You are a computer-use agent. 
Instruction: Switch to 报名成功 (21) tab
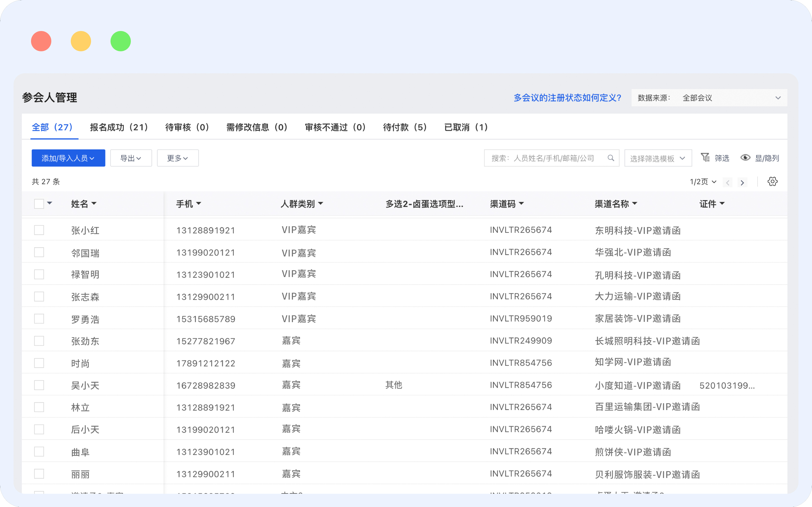click(x=119, y=127)
